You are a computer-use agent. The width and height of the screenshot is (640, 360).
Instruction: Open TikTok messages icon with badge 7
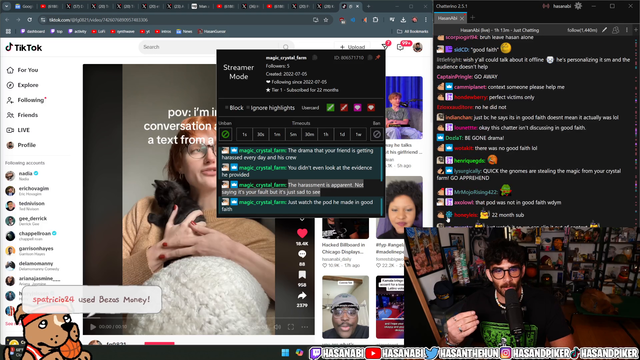click(385, 47)
